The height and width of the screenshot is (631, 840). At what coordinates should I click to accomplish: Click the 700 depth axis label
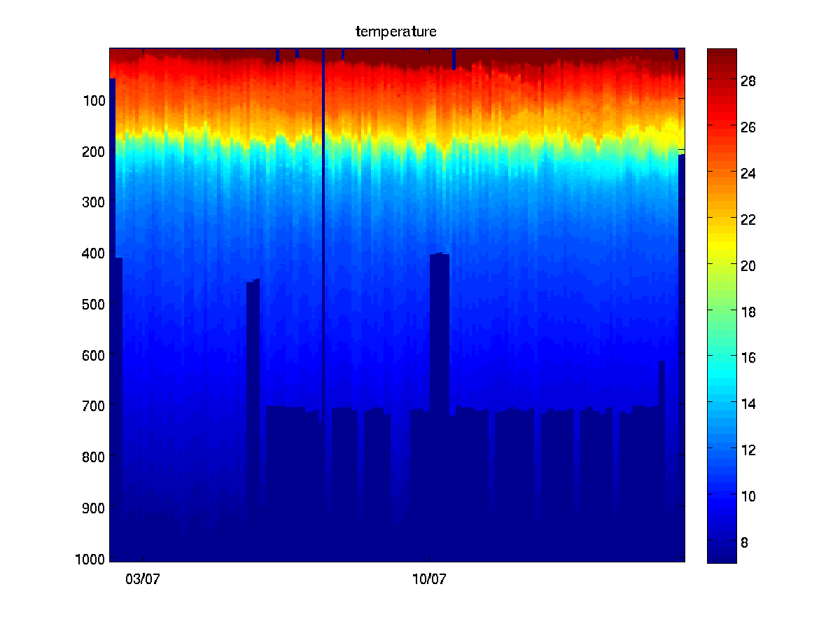[93, 405]
